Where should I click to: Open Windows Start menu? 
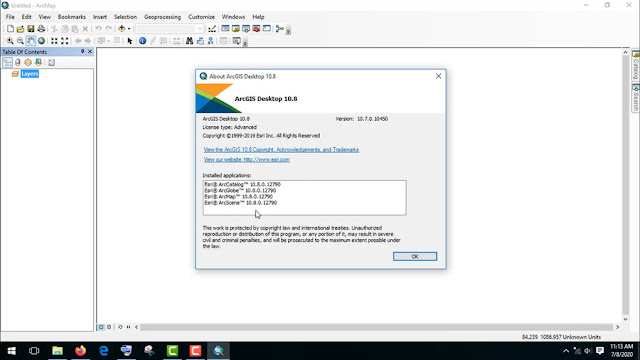point(11,351)
